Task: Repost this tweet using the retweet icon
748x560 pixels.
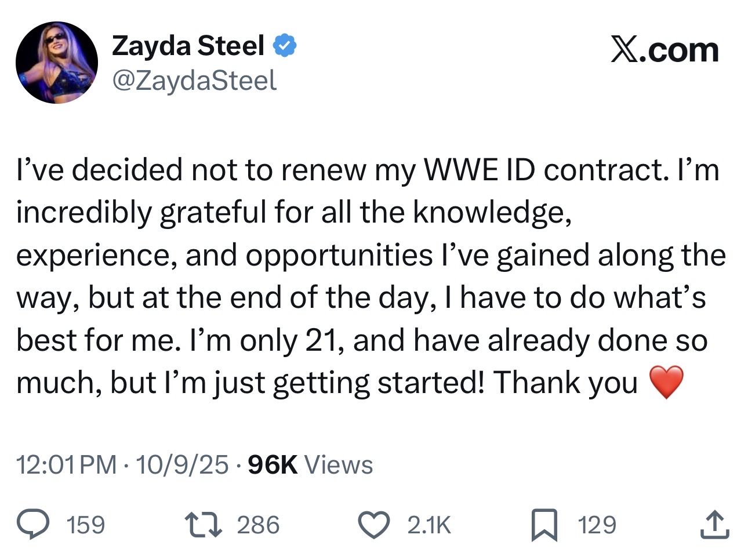Action: 203,524
